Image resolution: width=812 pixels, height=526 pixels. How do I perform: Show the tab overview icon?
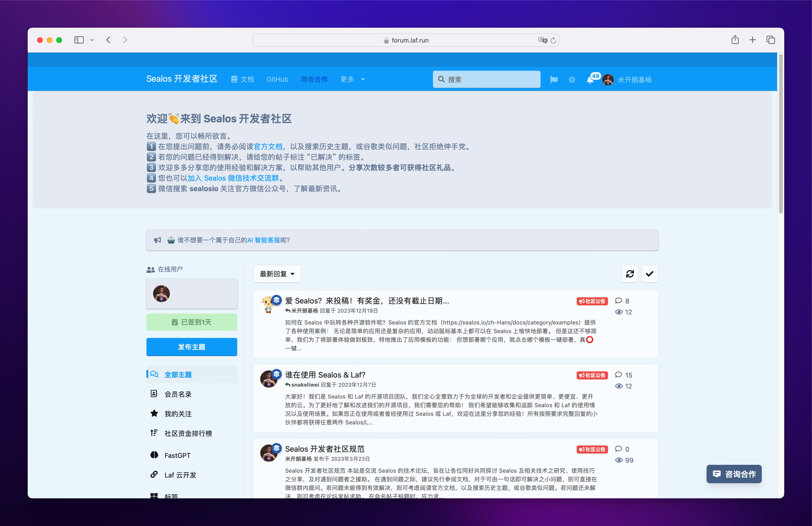click(771, 40)
